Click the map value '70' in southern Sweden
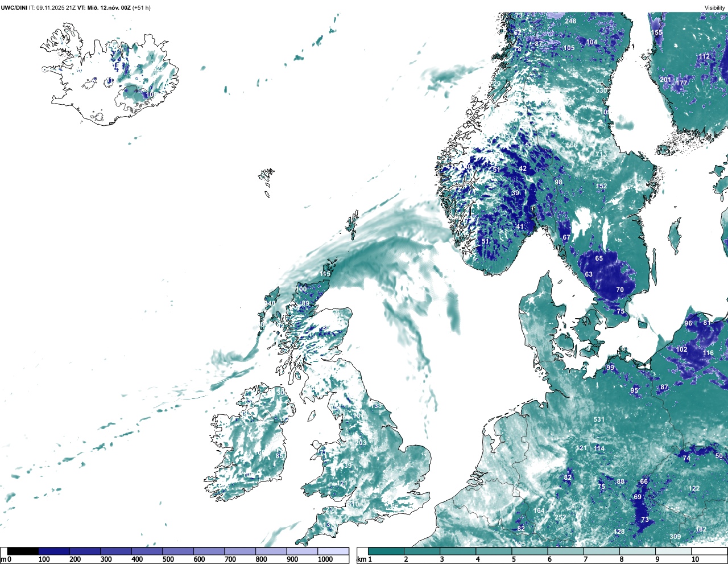 point(620,290)
